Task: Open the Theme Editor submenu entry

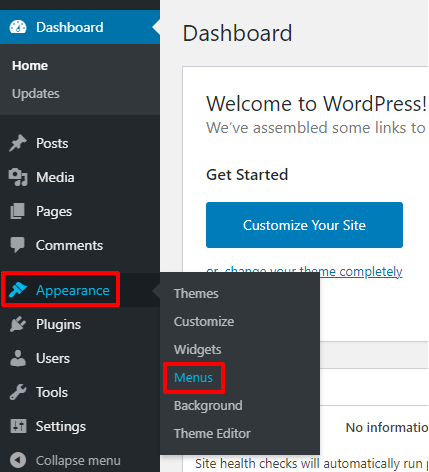Action: coord(212,434)
